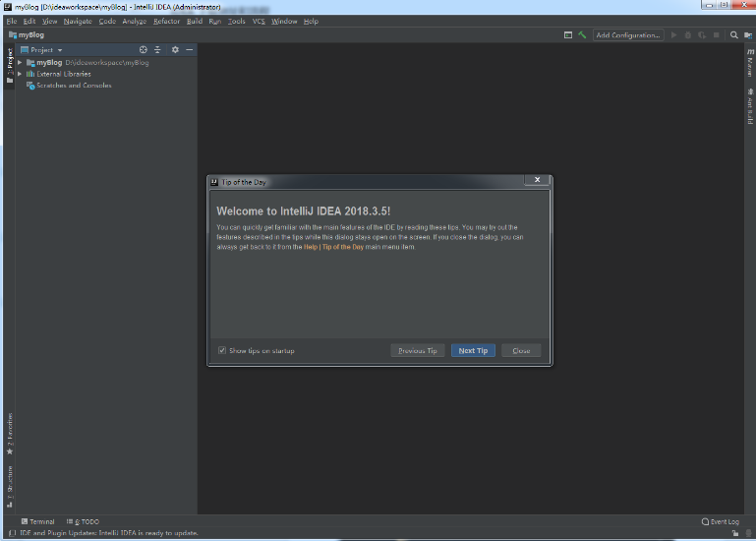Open Project panel settings gear
This screenshot has height=541, width=756.
pyautogui.click(x=175, y=50)
